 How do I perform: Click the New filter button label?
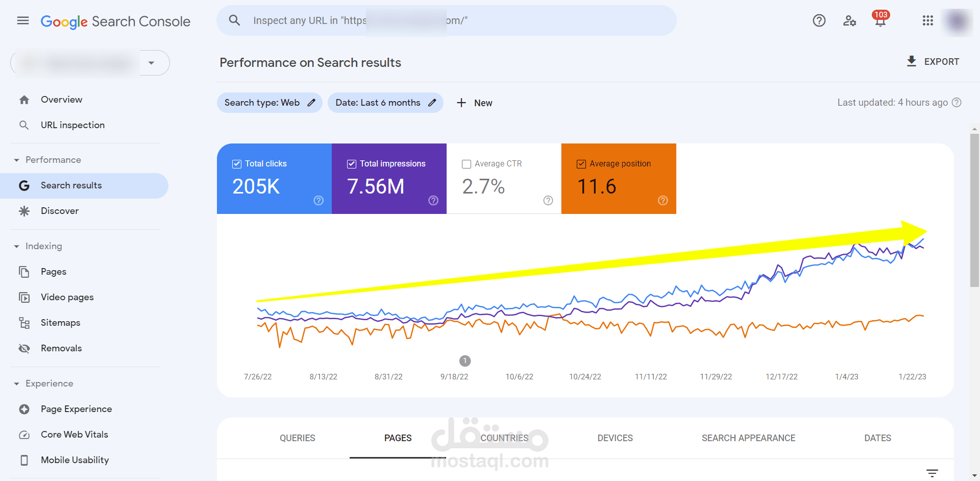[483, 103]
